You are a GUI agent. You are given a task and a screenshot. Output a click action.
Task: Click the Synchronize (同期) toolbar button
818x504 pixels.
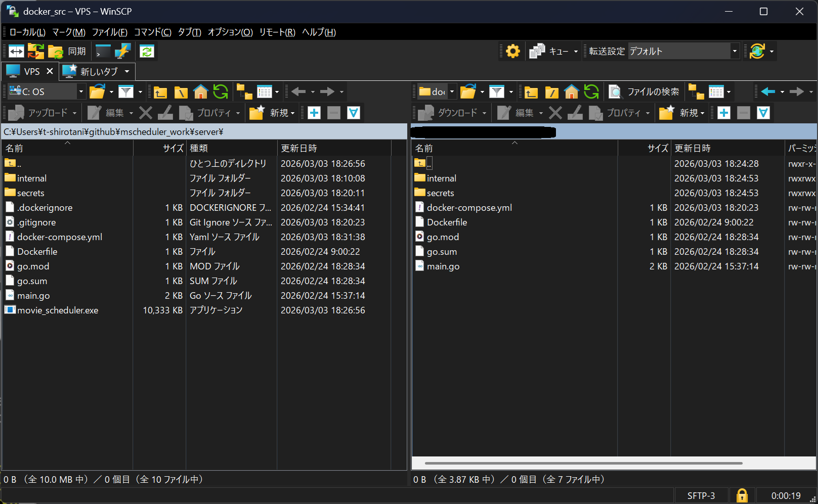point(67,51)
